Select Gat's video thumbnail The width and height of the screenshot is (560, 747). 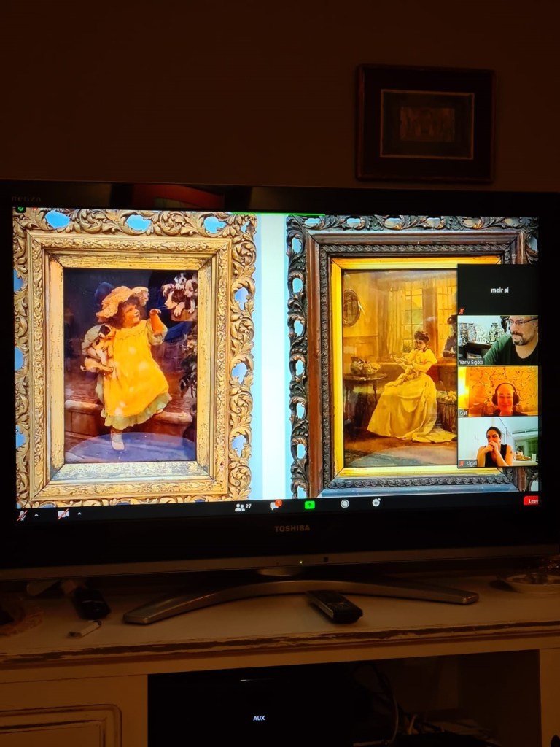498,391
